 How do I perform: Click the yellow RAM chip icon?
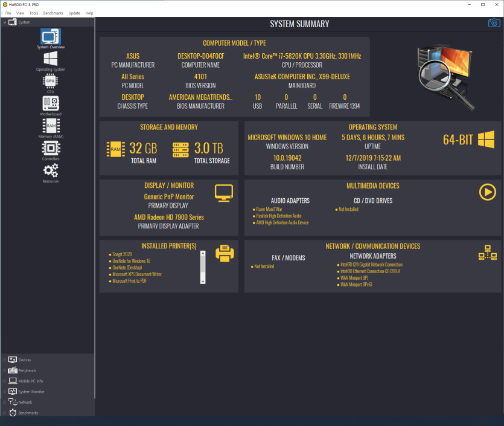116,149
